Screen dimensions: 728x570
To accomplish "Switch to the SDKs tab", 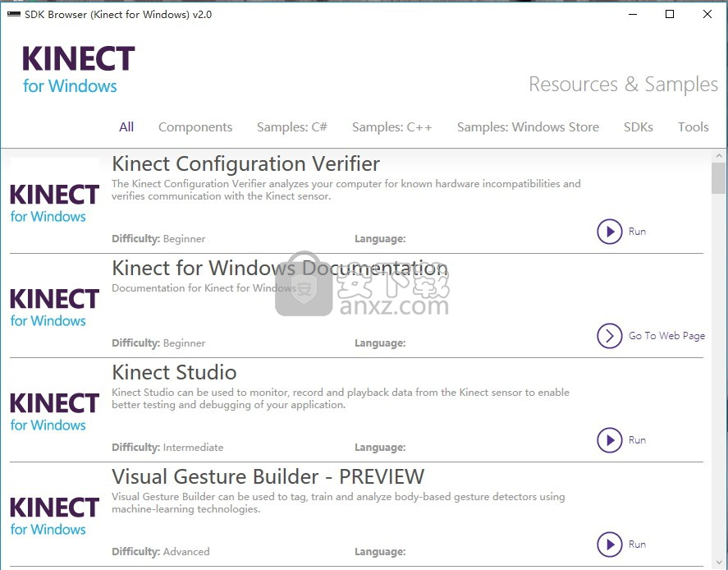I will [x=639, y=127].
